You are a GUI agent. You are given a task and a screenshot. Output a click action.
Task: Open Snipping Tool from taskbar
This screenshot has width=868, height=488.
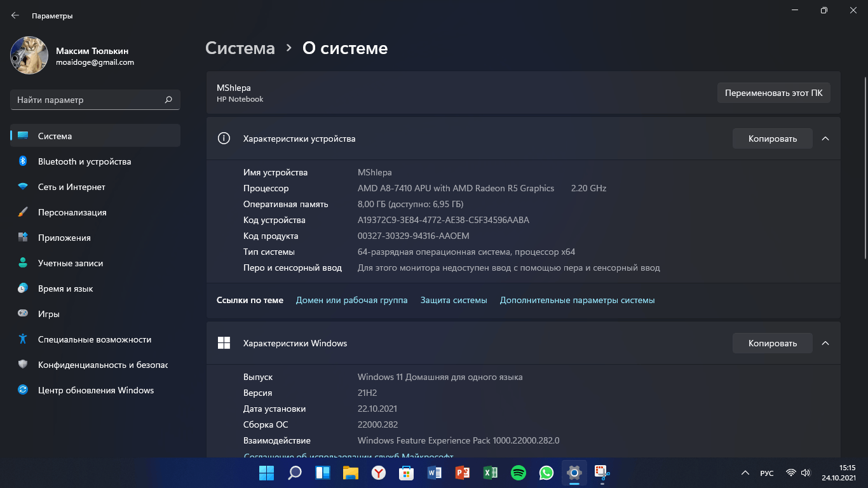(x=602, y=473)
